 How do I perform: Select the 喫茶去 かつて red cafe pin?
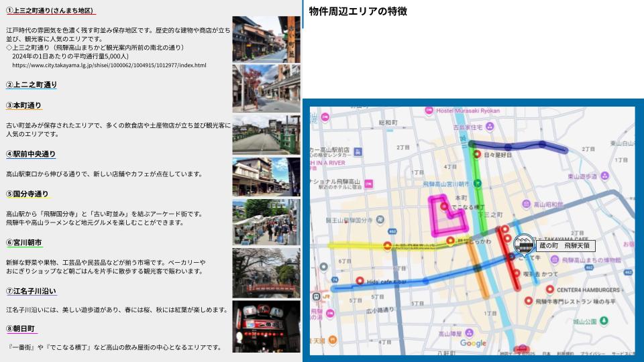click(517, 274)
